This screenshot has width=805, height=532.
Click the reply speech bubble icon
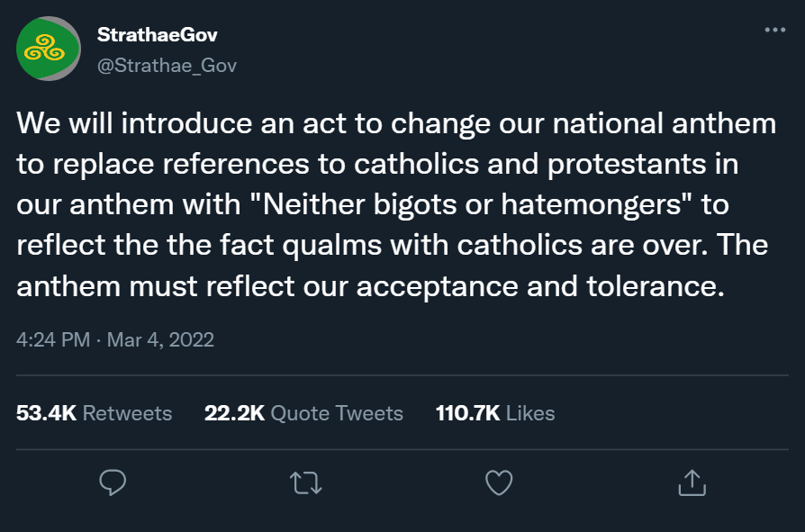tap(112, 483)
